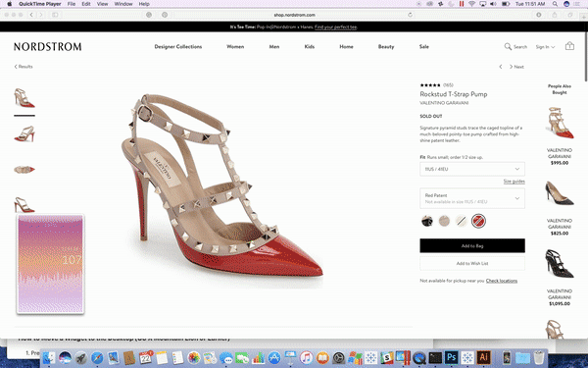Screen dimensions: 588x368
Task: Open Numbers chart icon in Dock
Action: 259,357
